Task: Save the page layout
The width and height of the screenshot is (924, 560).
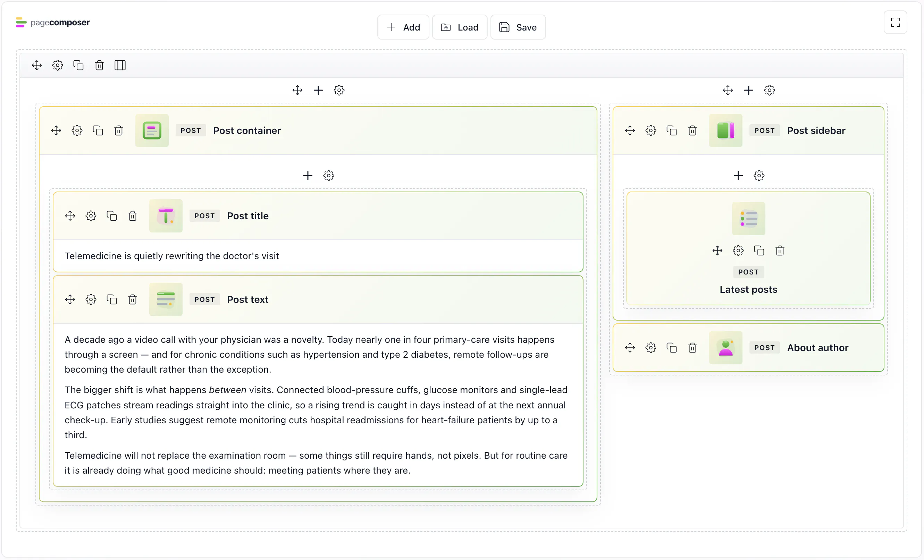Action: pyautogui.click(x=518, y=27)
